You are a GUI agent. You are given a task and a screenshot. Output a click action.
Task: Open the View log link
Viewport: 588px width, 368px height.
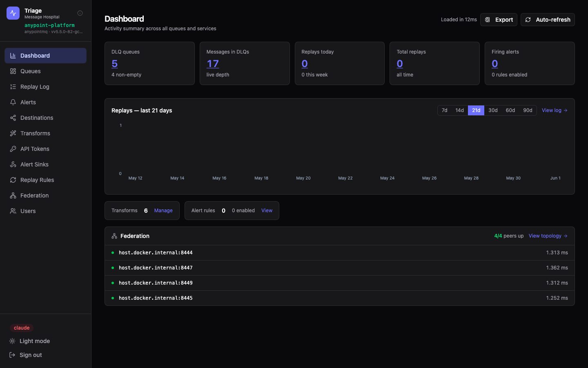pos(555,110)
